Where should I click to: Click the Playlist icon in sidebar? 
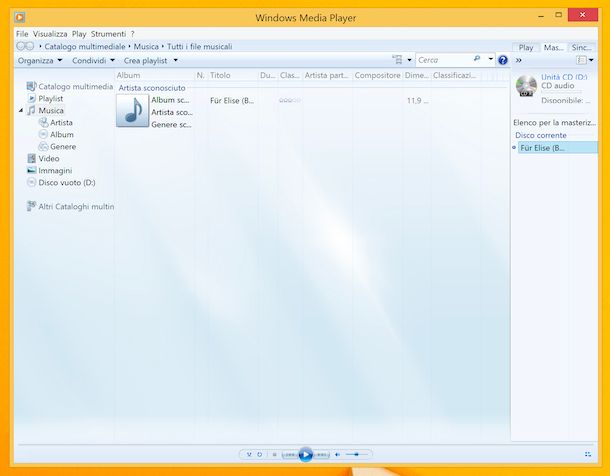coord(32,98)
